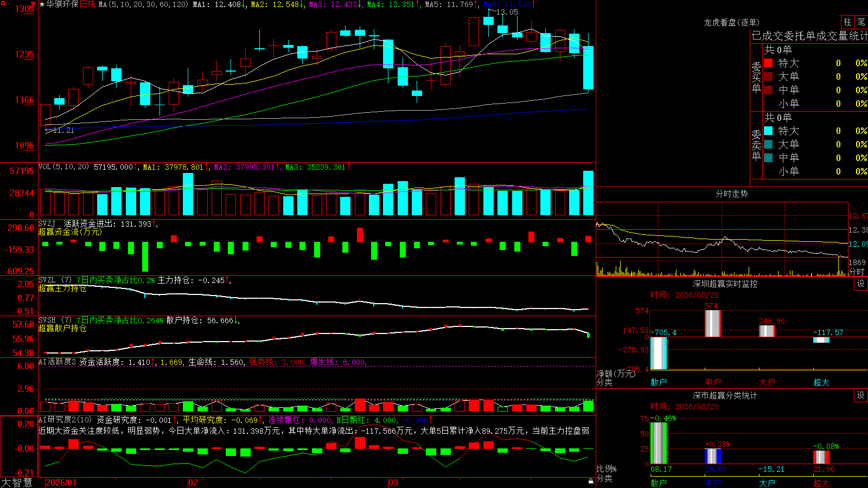The width and height of the screenshot is (868, 488).
Task: Click the red question mark icon
Action: 33,4
